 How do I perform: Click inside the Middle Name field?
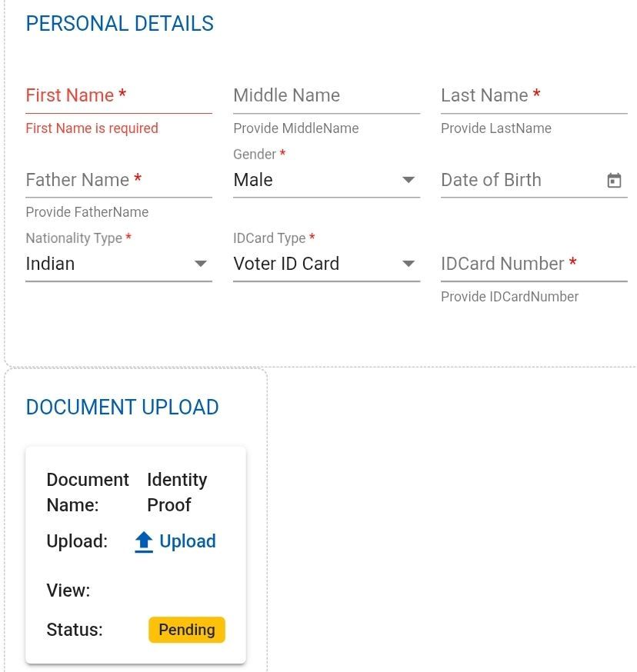323,95
